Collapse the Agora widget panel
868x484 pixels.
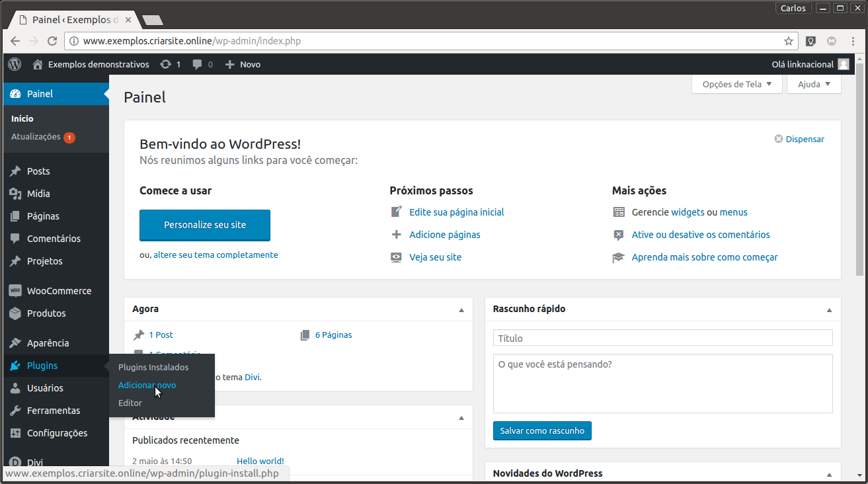[x=461, y=309]
